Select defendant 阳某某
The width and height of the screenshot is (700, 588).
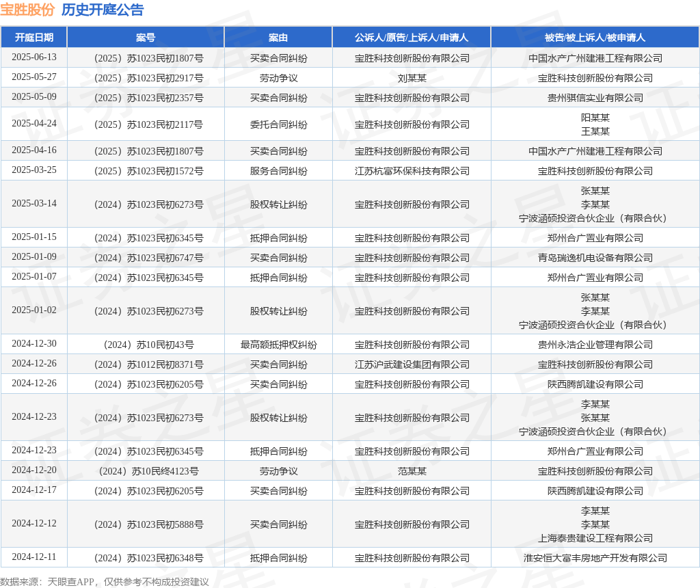click(x=595, y=118)
